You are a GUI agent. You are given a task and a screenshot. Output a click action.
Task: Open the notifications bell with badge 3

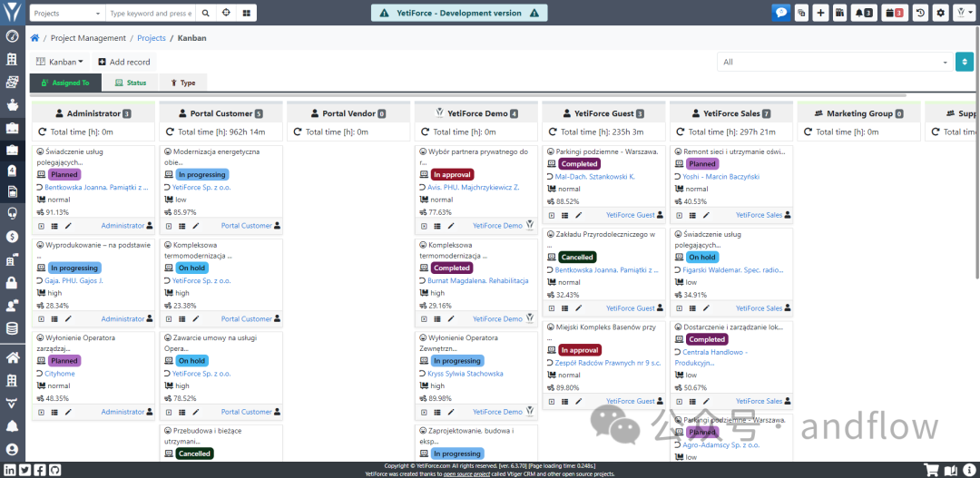pyautogui.click(x=865, y=13)
